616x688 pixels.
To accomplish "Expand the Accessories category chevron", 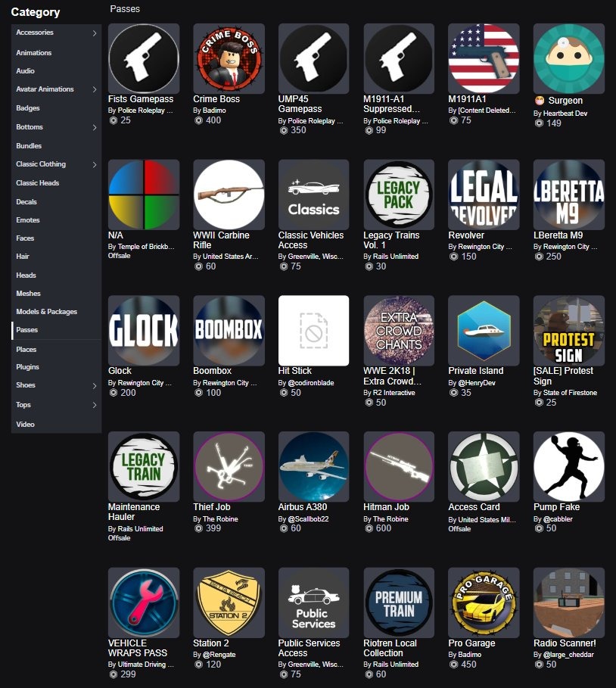I will (x=95, y=33).
